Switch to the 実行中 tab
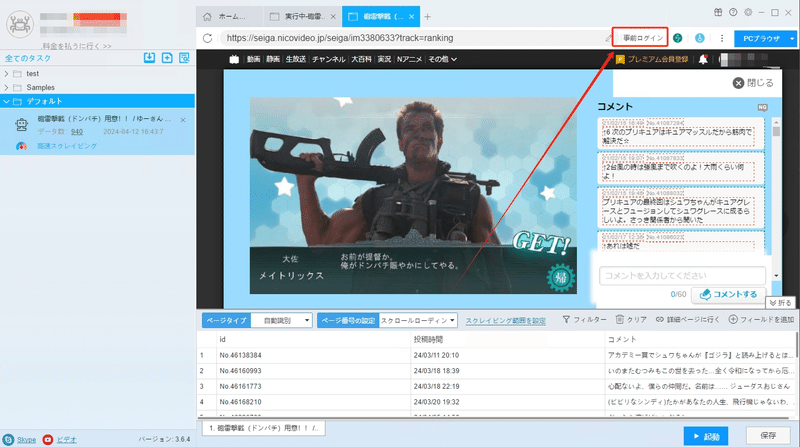This screenshot has height=447, width=800. coord(303,16)
